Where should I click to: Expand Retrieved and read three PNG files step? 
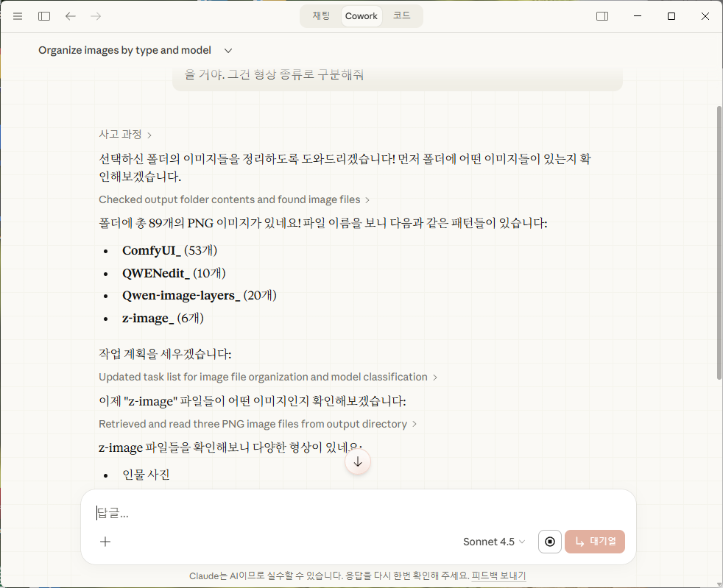(258, 424)
